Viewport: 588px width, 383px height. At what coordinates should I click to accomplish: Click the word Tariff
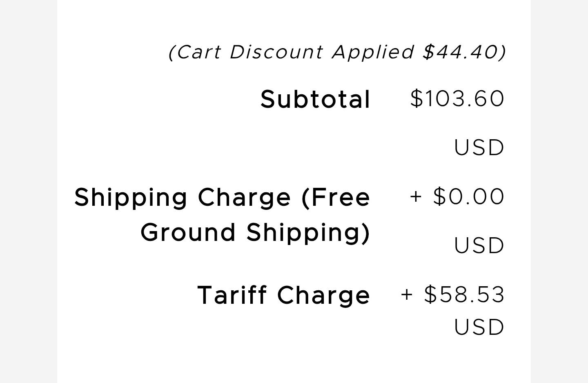232,295
